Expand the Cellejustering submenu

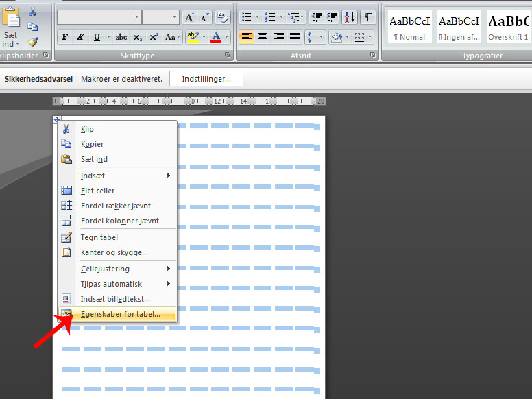coord(117,269)
